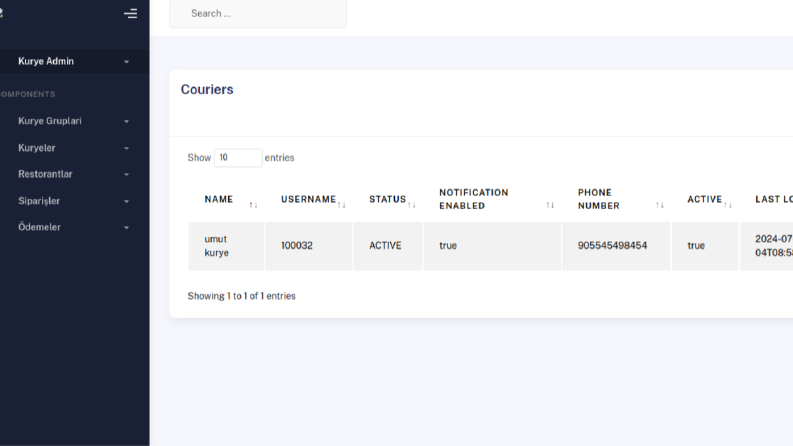Screen dimensions: 793x446
Task: Click 'true' in Notification Enabled column
Action: (448, 246)
